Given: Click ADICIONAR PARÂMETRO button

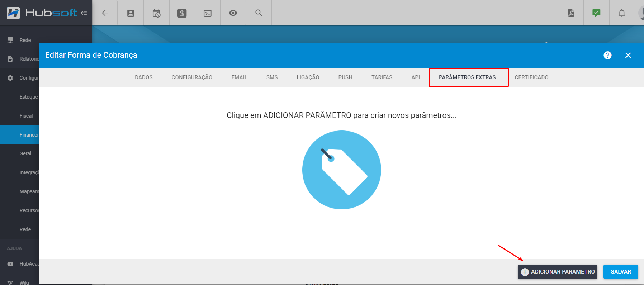Looking at the screenshot, I should pos(558,272).
